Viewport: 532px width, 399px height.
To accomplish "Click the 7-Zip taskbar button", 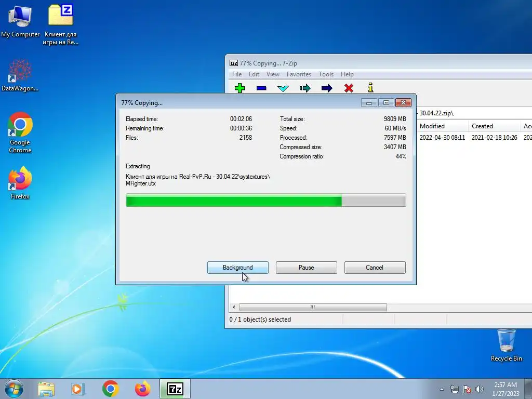I will coord(175,389).
